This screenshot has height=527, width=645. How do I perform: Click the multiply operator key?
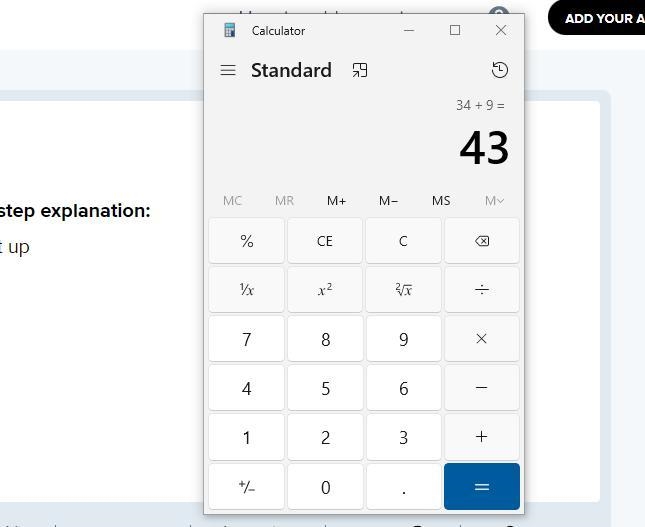coord(482,339)
